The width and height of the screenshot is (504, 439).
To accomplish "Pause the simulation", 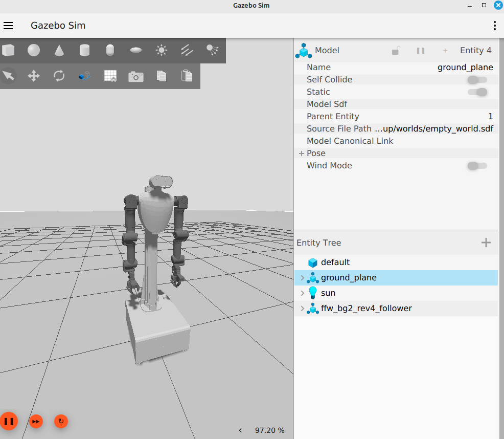I will (x=9, y=421).
